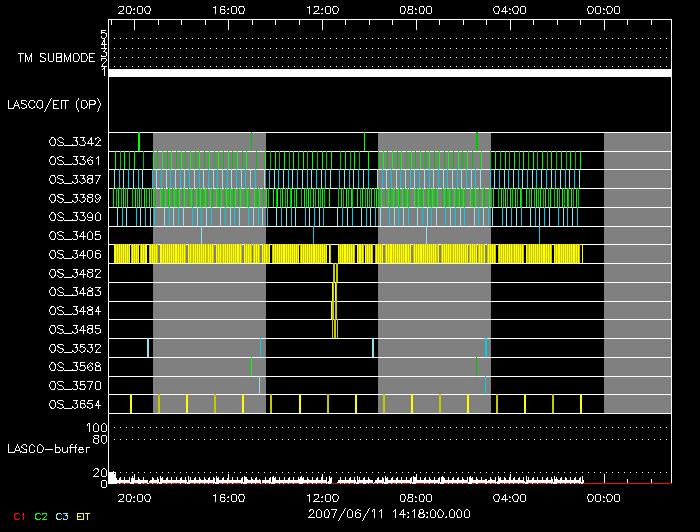Select the OS_3361 row label

75,161
